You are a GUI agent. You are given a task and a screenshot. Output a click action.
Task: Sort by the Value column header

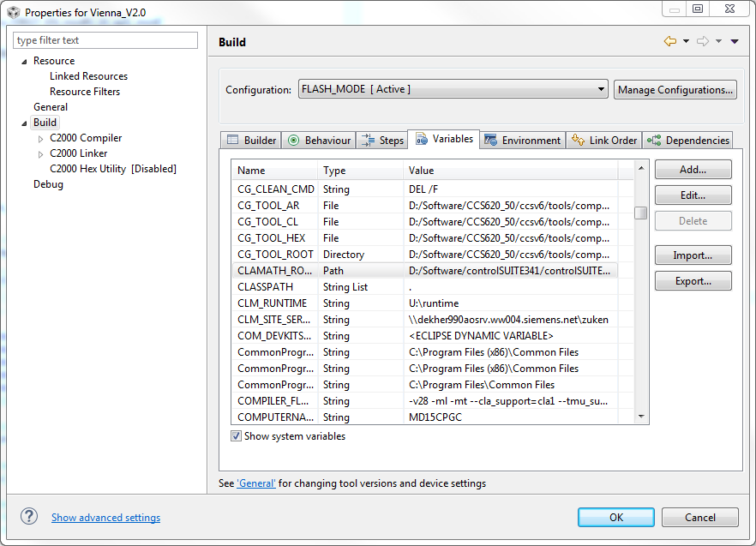pyautogui.click(x=511, y=171)
